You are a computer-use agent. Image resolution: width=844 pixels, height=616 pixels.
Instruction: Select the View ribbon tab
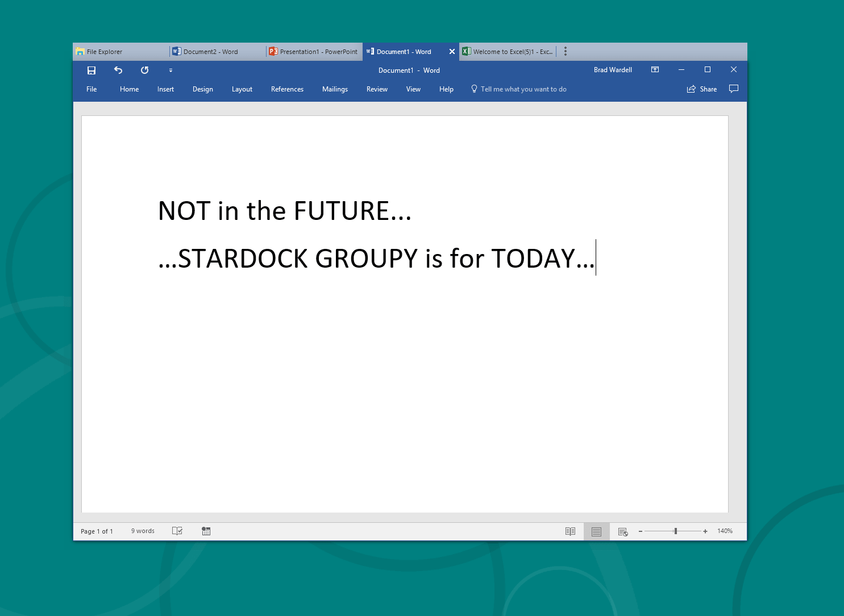(413, 89)
